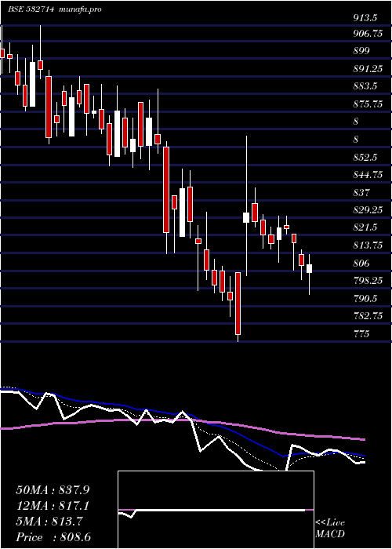Click the 891.25 price level label
Screen dimensions: 392x549
(368, 69)
